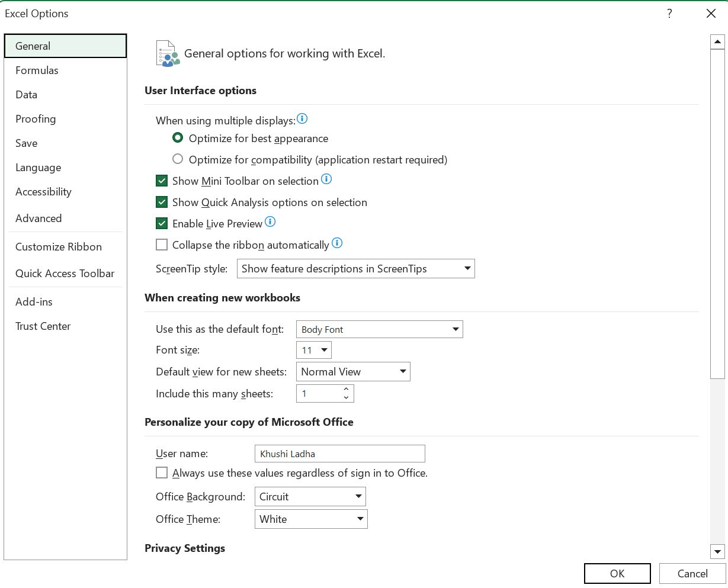Click the scrollbar down arrow
728x588 pixels.
(717, 551)
